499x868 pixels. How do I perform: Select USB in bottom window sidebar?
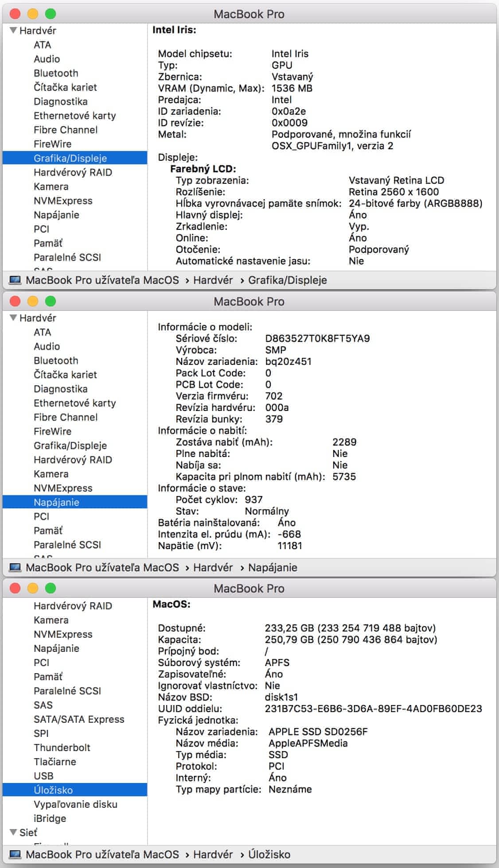(x=43, y=776)
